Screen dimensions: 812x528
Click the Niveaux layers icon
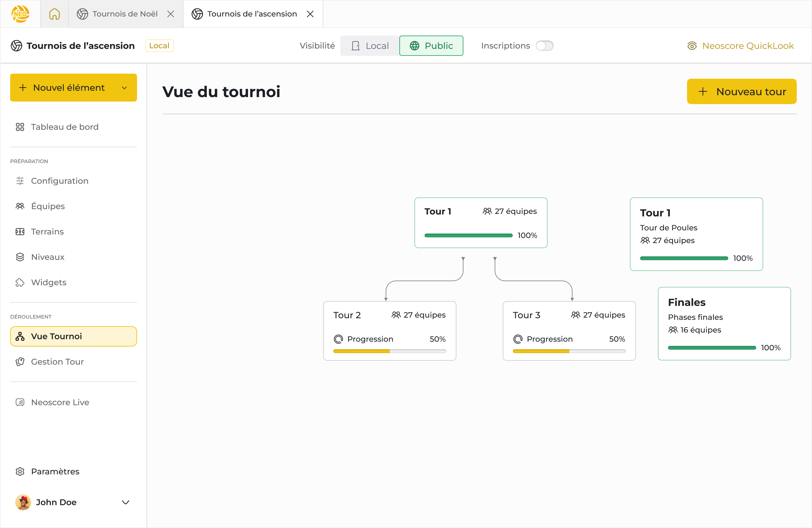click(20, 257)
